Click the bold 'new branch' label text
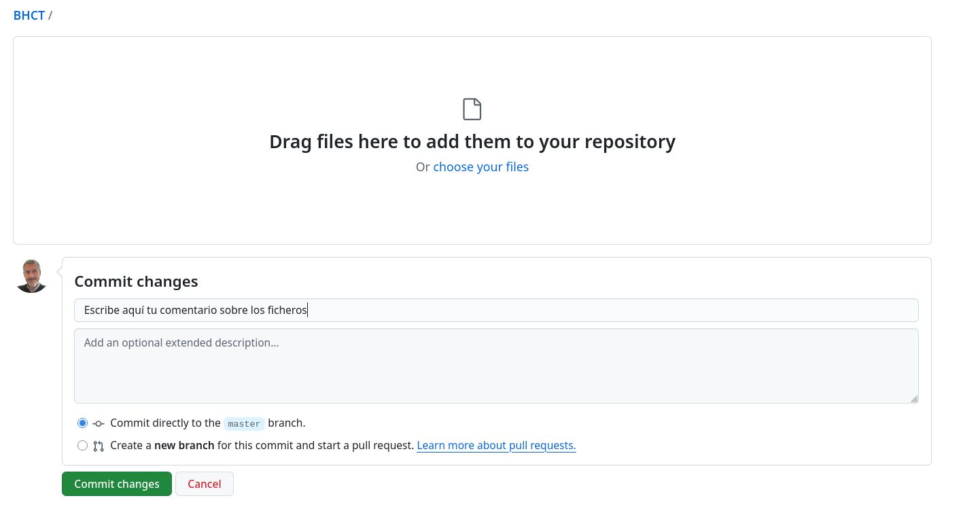Viewport: 980px width, 511px height. 184,446
